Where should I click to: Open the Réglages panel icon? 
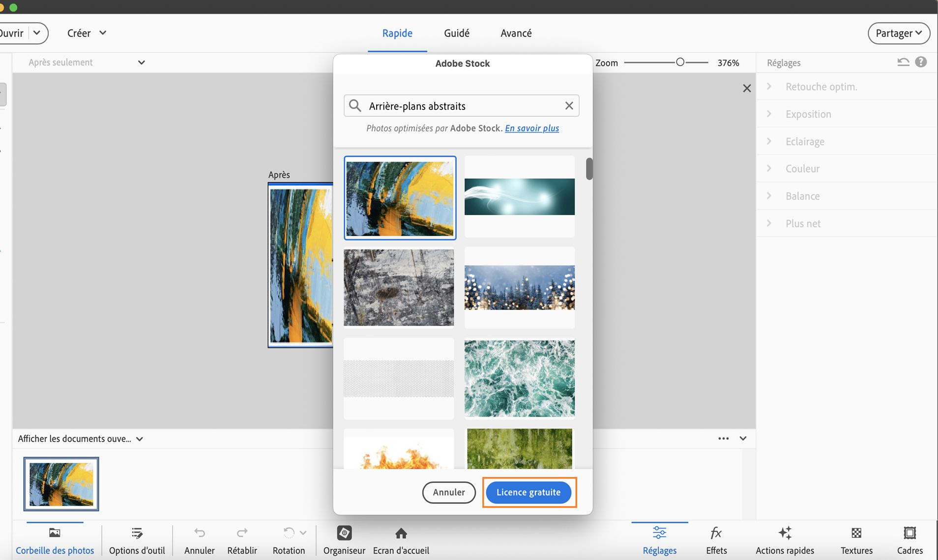tap(659, 533)
